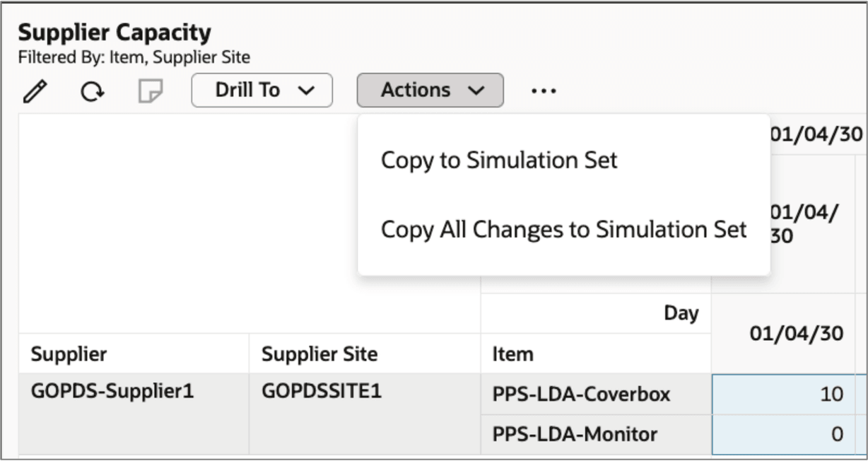Click the Drill To button
The image size is (868, 461).
pos(262,90)
